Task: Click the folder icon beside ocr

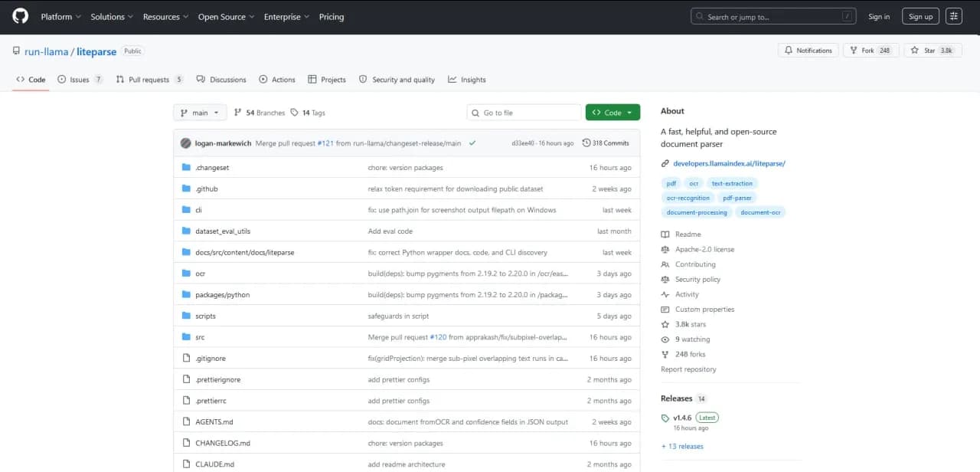Action: pos(186,274)
